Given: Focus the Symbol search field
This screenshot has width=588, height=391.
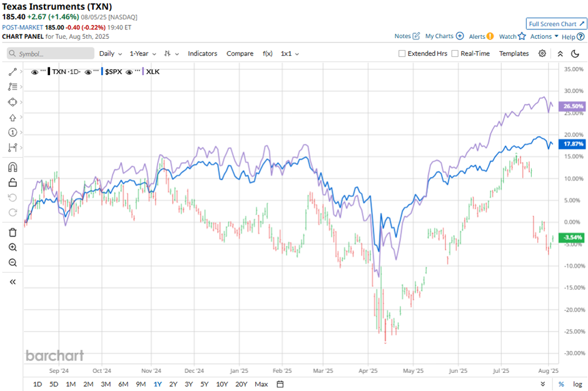Looking at the screenshot, I should pos(51,54).
